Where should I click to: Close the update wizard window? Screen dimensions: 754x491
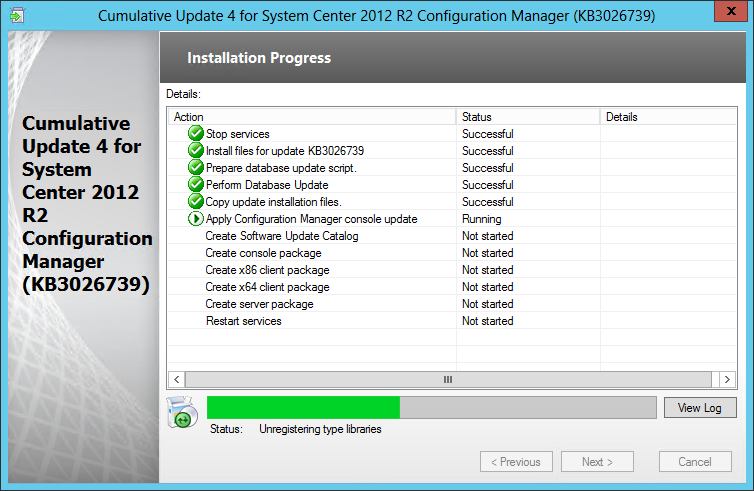[x=731, y=12]
